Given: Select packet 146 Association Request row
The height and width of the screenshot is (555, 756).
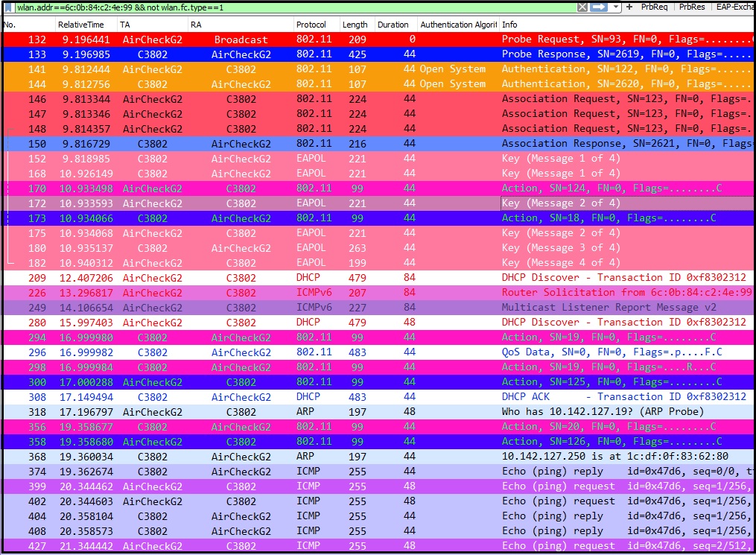Looking at the screenshot, I should 378,99.
